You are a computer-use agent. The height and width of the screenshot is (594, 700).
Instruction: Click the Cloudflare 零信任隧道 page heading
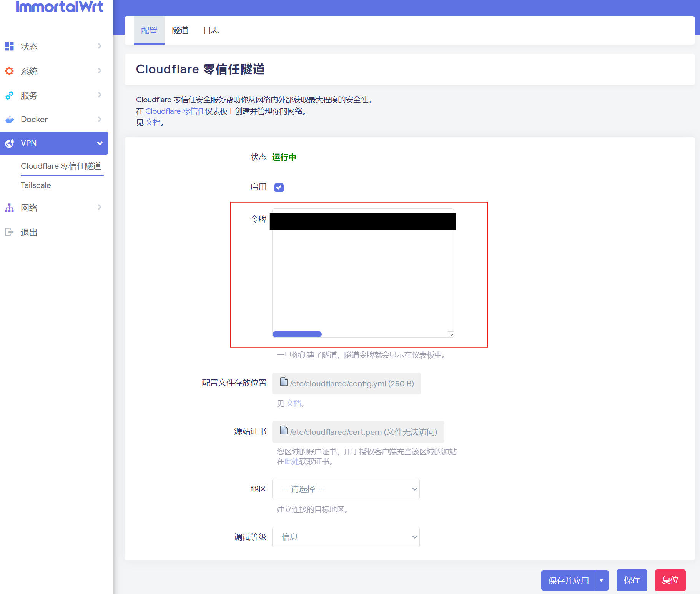pos(200,69)
